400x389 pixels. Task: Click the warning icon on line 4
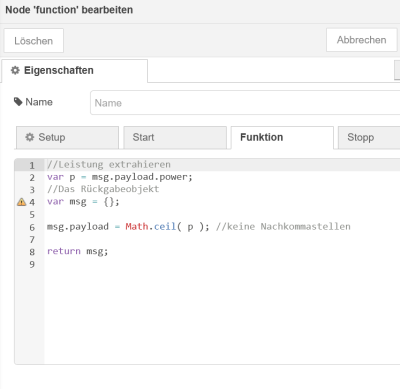(x=21, y=202)
